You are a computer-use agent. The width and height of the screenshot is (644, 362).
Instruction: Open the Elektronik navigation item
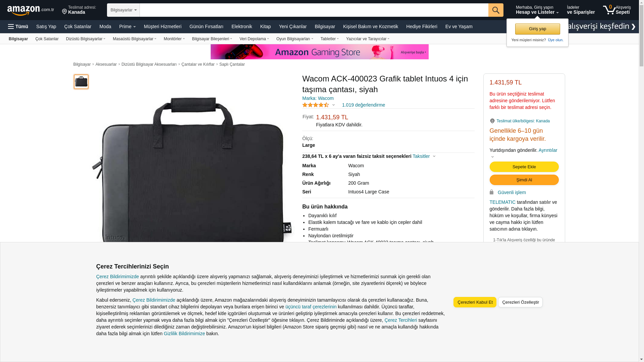click(241, 26)
